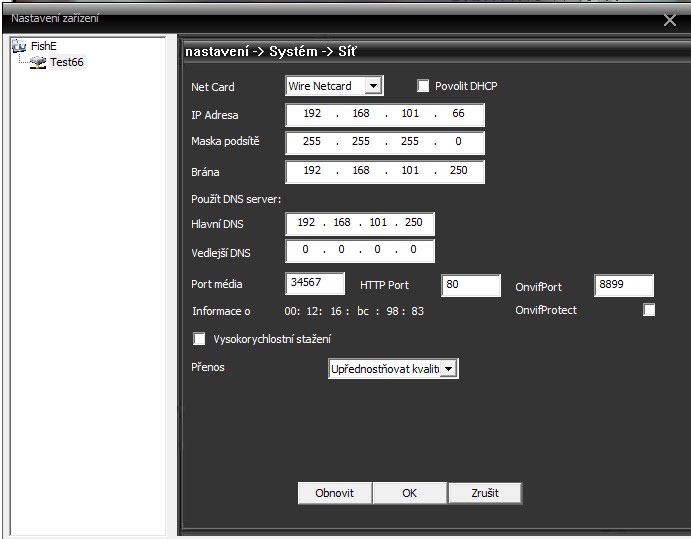
Task: Confirm with the OK button
Action: pos(409,493)
